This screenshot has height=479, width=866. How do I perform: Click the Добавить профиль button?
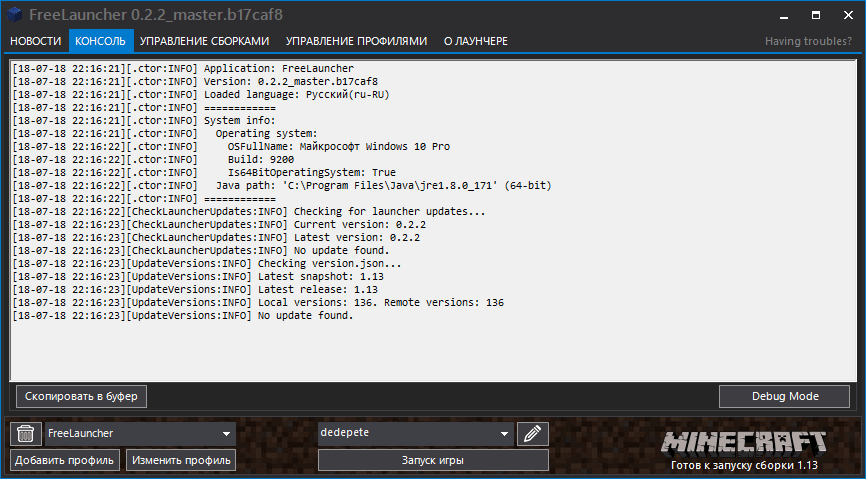pyautogui.click(x=66, y=460)
